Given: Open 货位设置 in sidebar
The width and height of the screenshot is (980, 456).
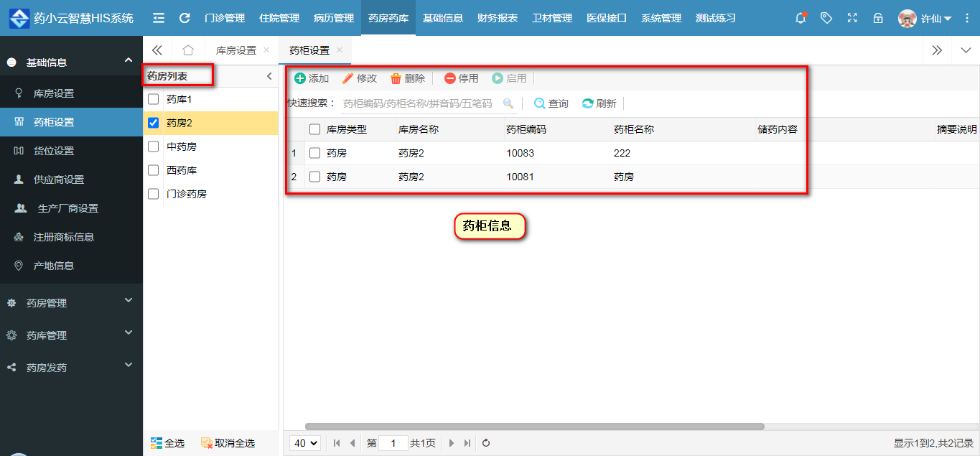Looking at the screenshot, I should (71, 151).
